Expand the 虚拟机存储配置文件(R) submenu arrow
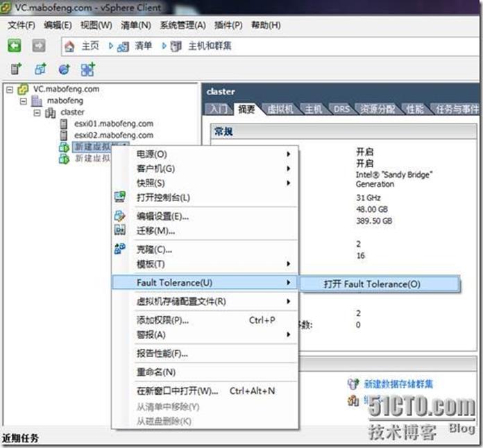The height and width of the screenshot is (448, 483). coord(288,301)
